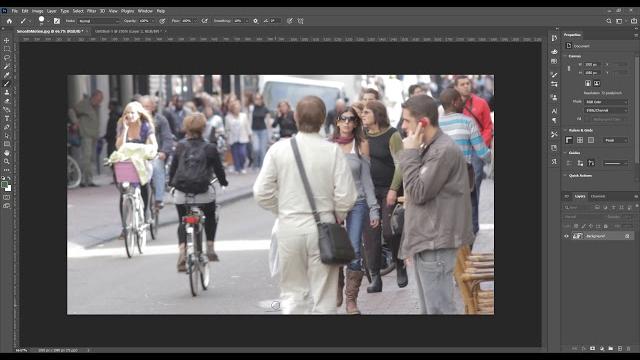
Task: Select the Zoom tool
Action: (7, 161)
